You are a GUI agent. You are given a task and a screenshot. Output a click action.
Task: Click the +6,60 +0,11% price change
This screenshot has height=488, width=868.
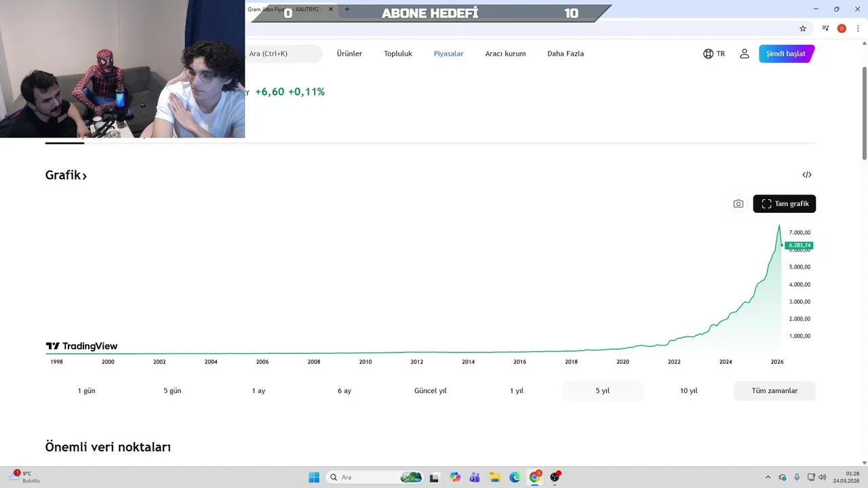click(x=290, y=91)
